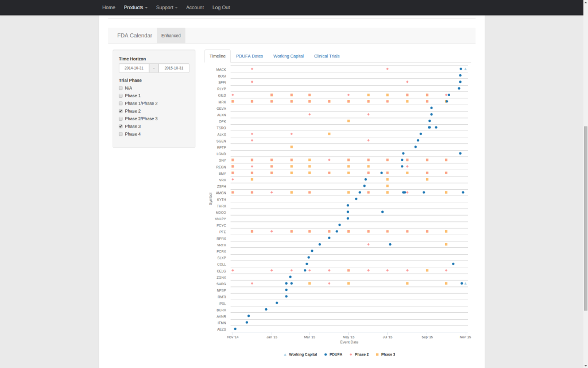The width and height of the screenshot is (588, 368).
Task: Click the FDA Calendar heading
Action: 134,36
